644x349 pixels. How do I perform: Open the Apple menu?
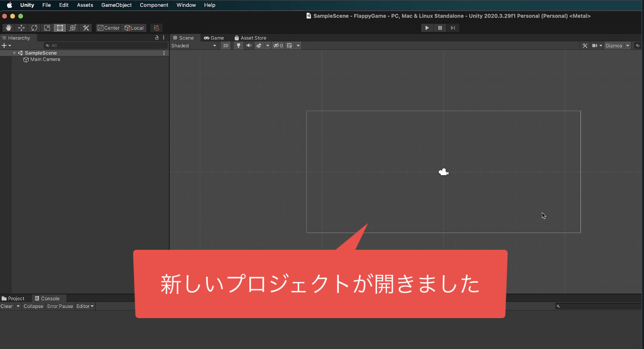[x=9, y=5]
